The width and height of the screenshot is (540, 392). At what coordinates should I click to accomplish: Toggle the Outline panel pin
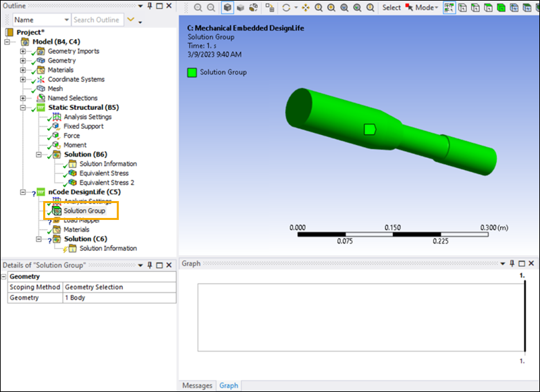[x=149, y=6]
